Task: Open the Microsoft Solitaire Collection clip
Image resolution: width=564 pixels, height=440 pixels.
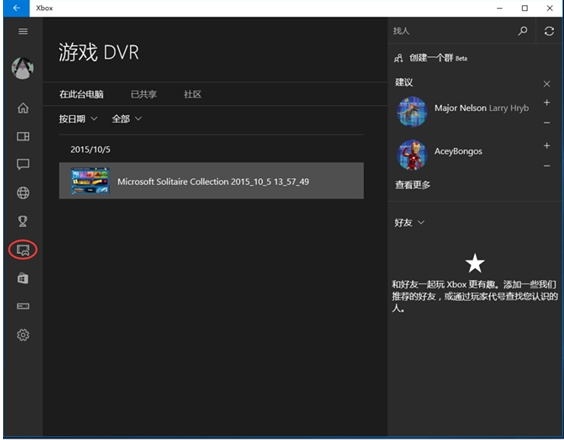Action: click(211, 181)
